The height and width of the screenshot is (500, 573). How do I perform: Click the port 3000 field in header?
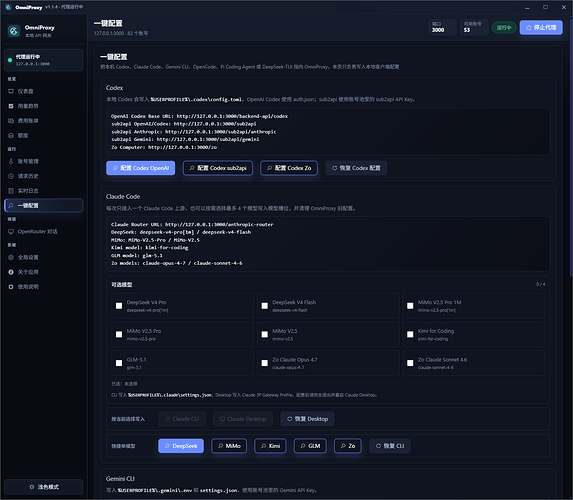(442, 27)
